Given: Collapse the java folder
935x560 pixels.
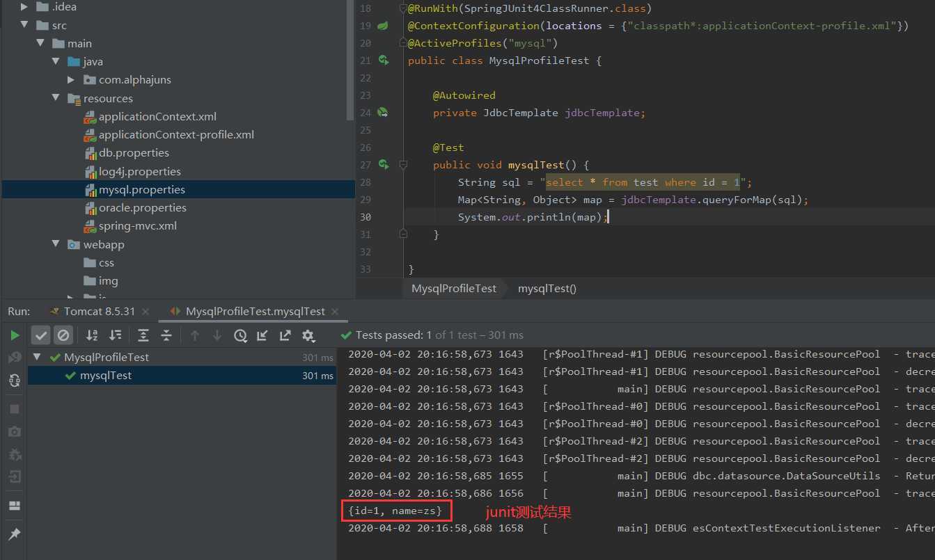Looking at the screenshot, I should [x=56, y=61].
